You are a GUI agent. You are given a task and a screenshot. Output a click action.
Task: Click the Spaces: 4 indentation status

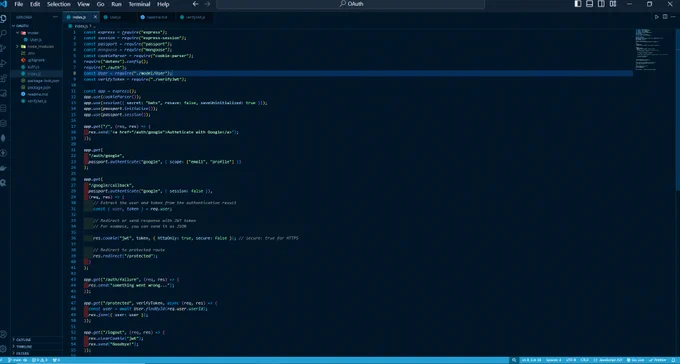(x=553, y=360)
